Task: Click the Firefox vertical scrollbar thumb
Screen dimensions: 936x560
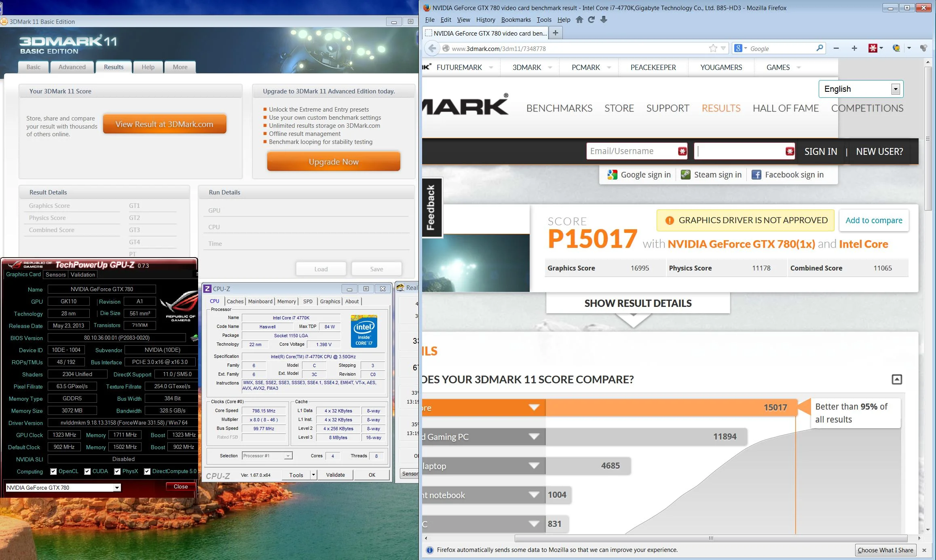Action: (928, 138)
